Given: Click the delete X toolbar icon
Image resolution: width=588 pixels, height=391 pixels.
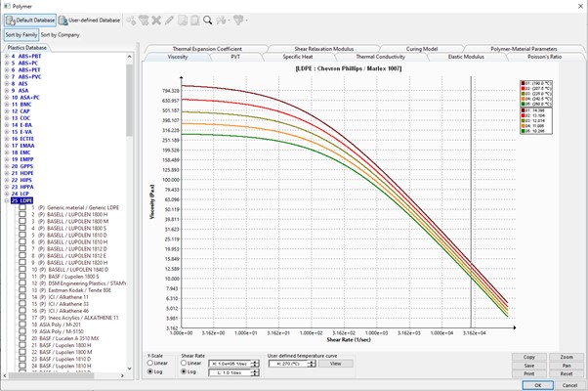Looking at the screenshot, I should coord(156,20).
